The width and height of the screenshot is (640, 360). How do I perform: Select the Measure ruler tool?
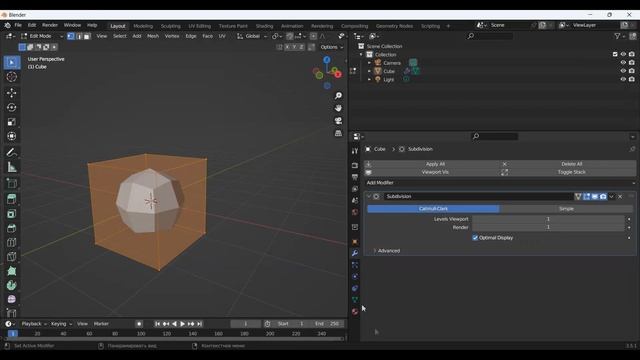(11, 167)
